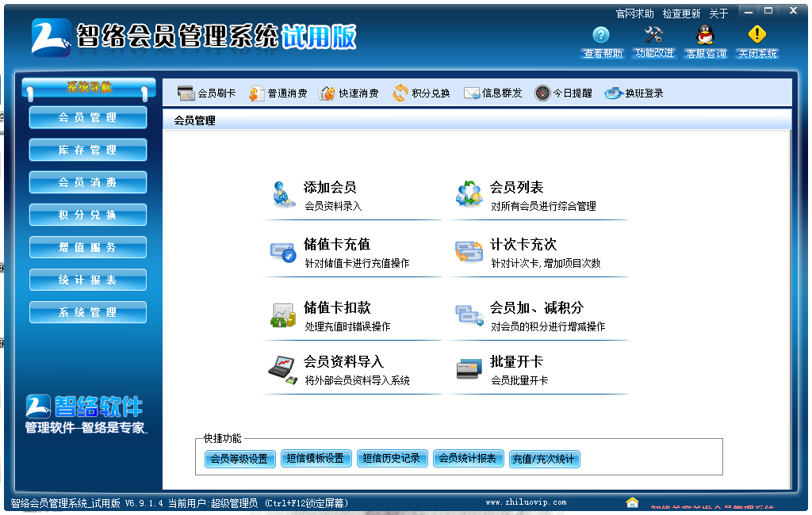Viewport: 812px width, 515px height.
Task: Click the 短信模板设置 SMS template button
Action: click(316, 458)
